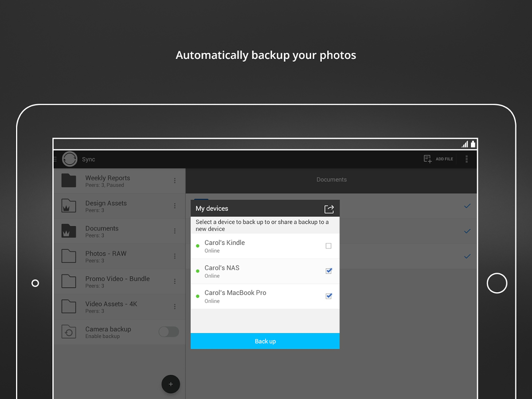Screen dimensions: 532x399
Task: Open the Sync app logo icon
Action: [70, 159]
